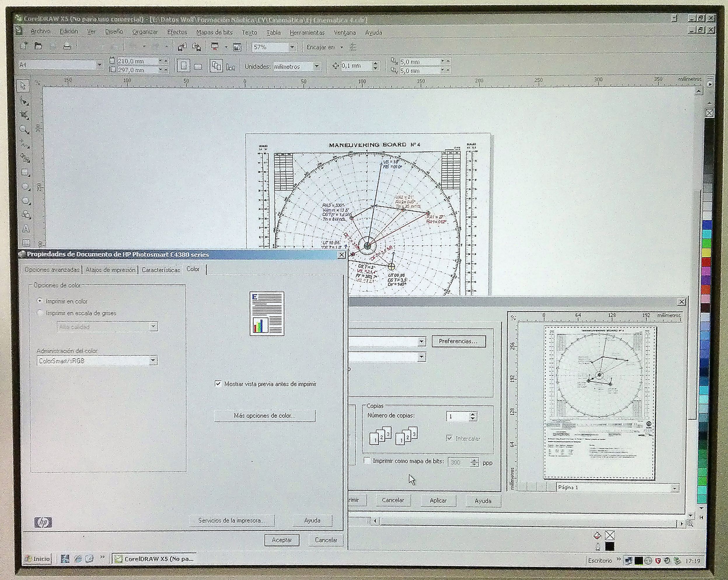Uncheck Mostrar vista previa antes de imprimir
Image resolution: width=728 pixels, height=580 pixels.
218,384
